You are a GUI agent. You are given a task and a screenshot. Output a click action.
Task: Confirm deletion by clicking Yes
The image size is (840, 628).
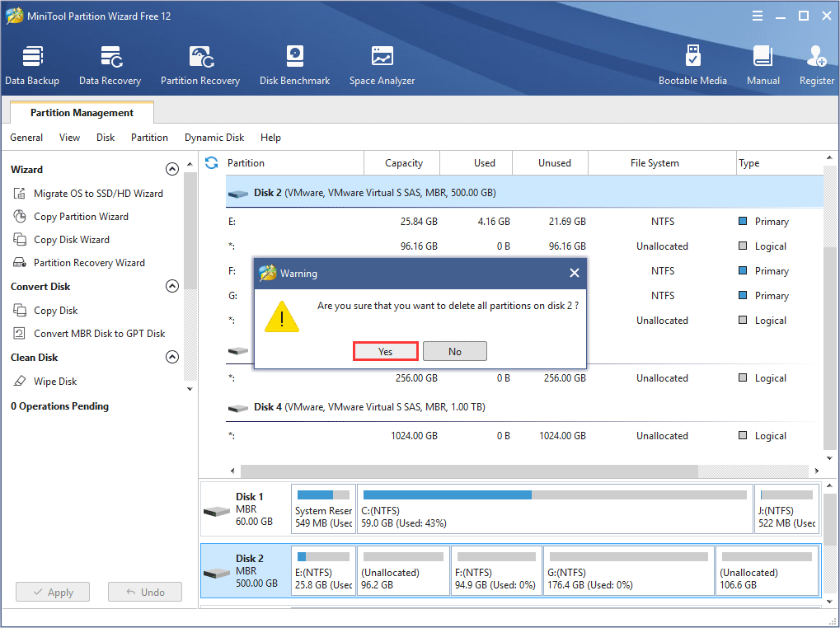(385, 351)
